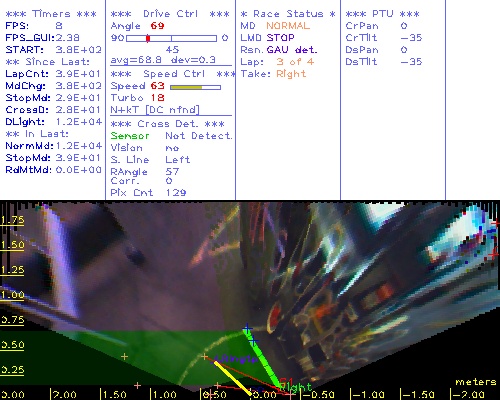Open the PTU panel header

(382, 14)
